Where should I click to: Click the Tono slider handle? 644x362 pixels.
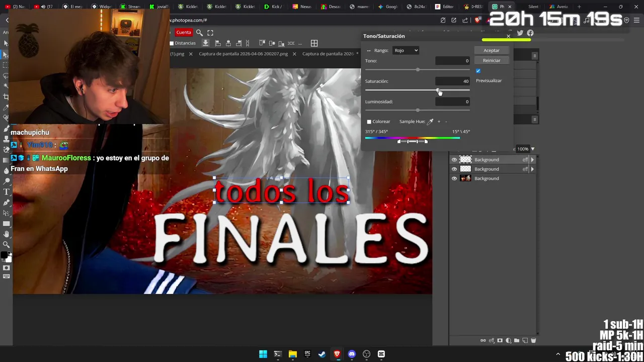(418, 70)
